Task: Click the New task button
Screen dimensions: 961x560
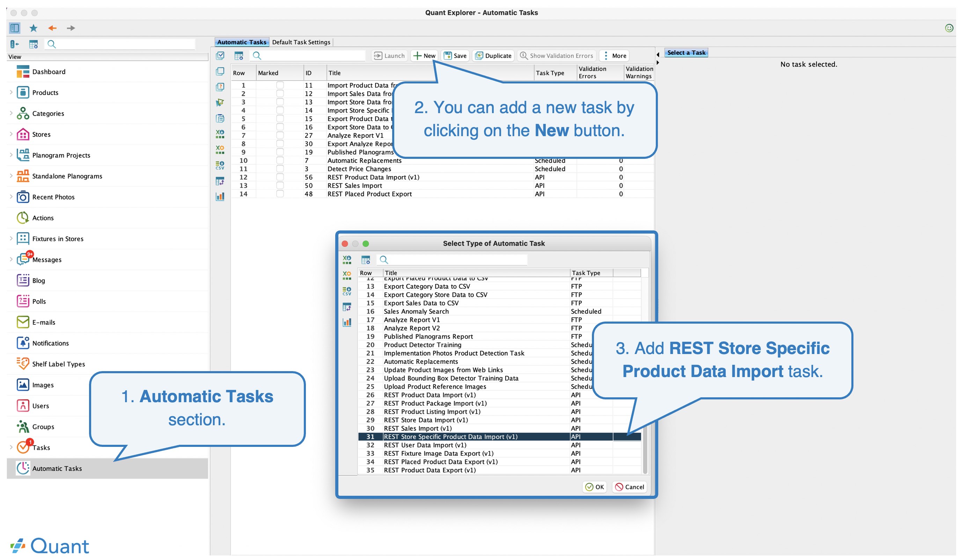Action: [x=424, y=56]
